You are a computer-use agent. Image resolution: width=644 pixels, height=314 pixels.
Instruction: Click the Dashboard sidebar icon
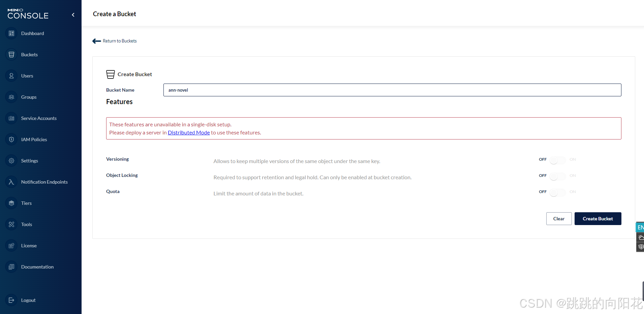(x=11, y=33)
